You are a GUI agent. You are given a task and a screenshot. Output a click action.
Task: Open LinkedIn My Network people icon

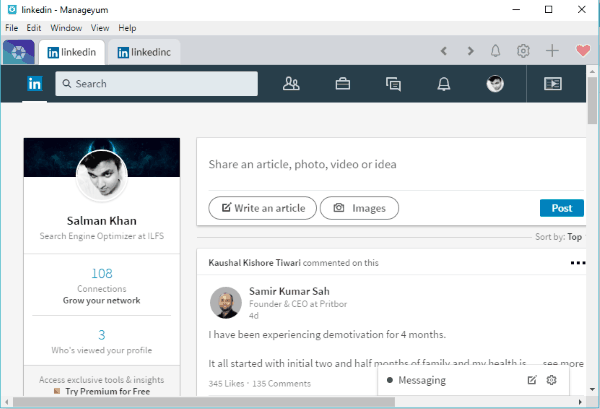coord(292,84)
